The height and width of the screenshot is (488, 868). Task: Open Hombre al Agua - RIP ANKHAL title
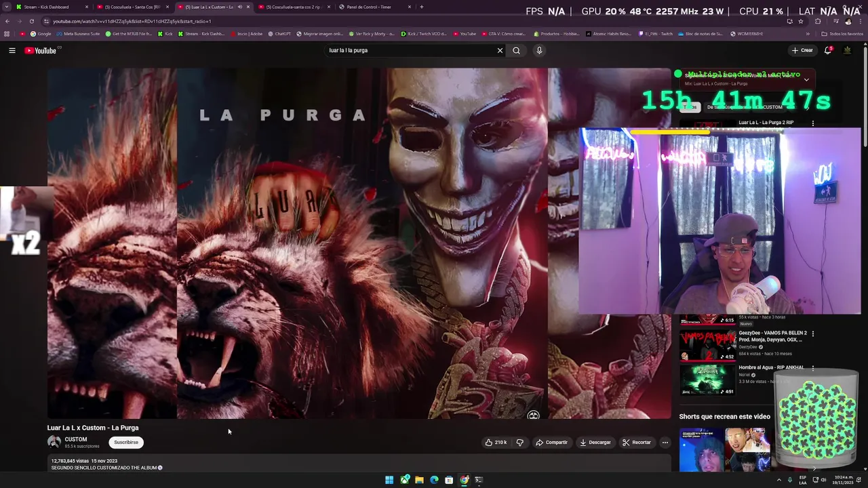click(771, 367)
